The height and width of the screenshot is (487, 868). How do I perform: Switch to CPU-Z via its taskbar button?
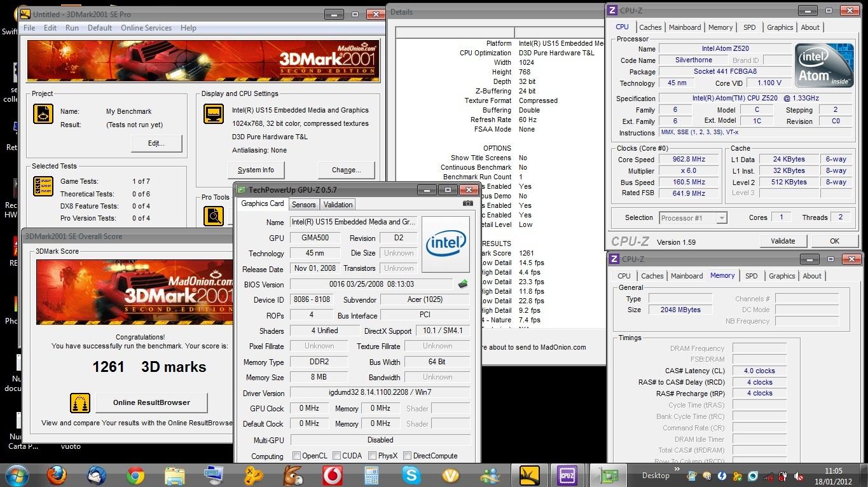pyautogui.click(x=567, y=475)
